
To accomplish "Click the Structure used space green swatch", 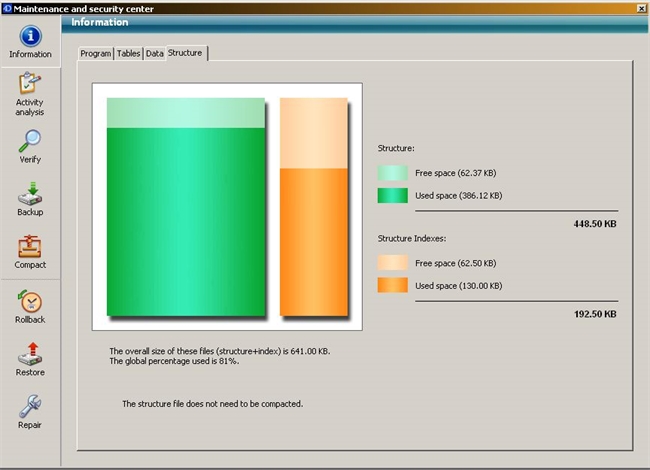I will [x=392, y=196].
